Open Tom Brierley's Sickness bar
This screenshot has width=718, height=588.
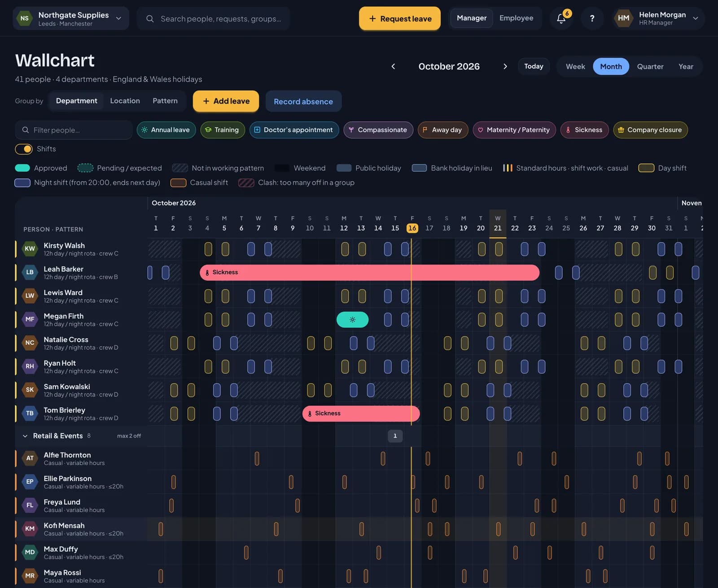(x=361, y=413)
